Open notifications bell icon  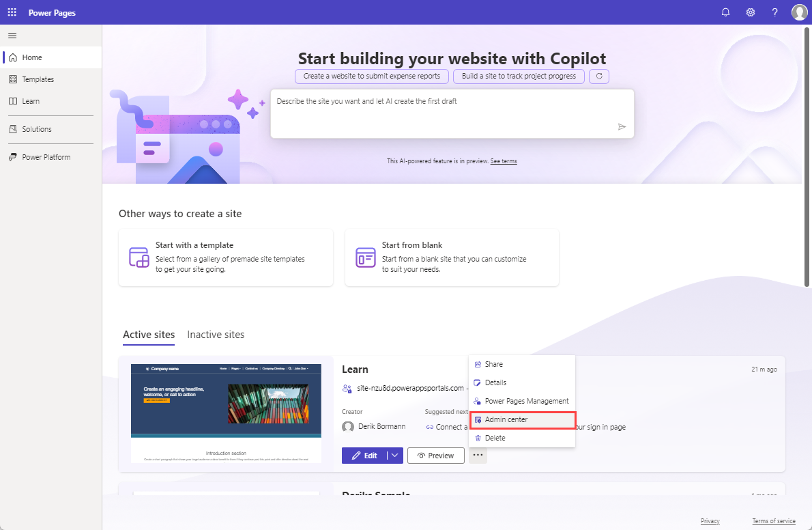(725, 12)
